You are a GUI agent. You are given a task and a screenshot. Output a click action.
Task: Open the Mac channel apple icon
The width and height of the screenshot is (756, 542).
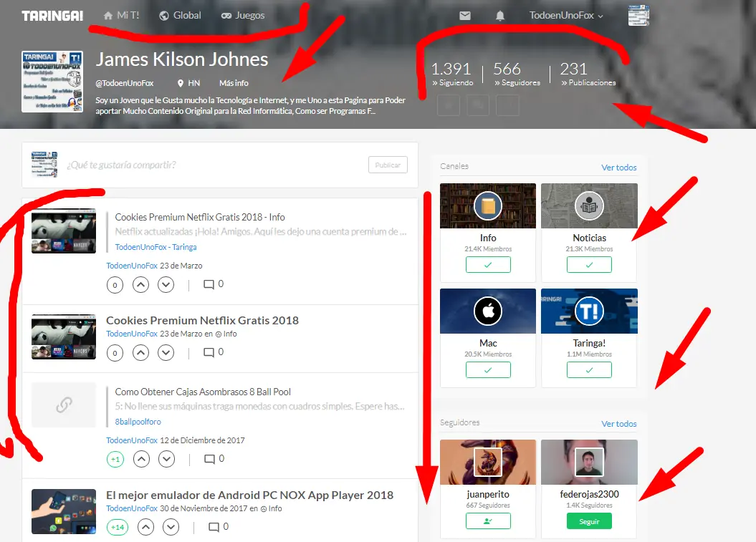click(488, 311)
